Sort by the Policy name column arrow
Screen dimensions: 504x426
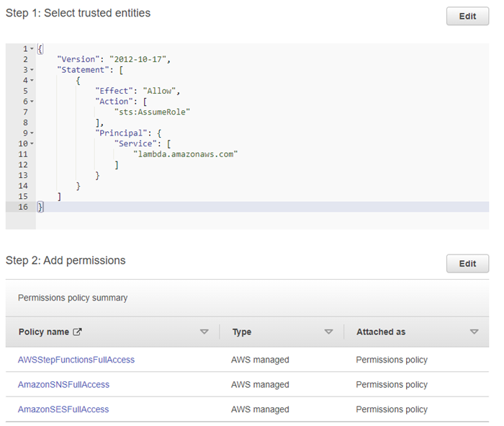tap(204, 332)
